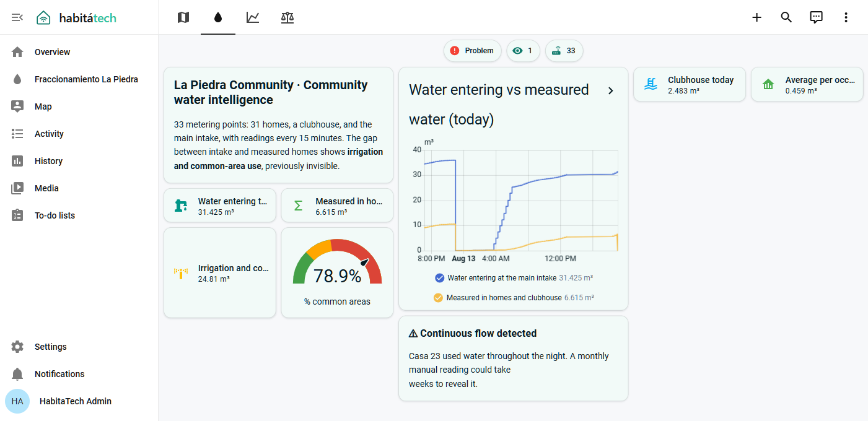Click the clubhouse pool icon
The width and height of the screenshot is (868, 421).
click(x=651, y=84)
